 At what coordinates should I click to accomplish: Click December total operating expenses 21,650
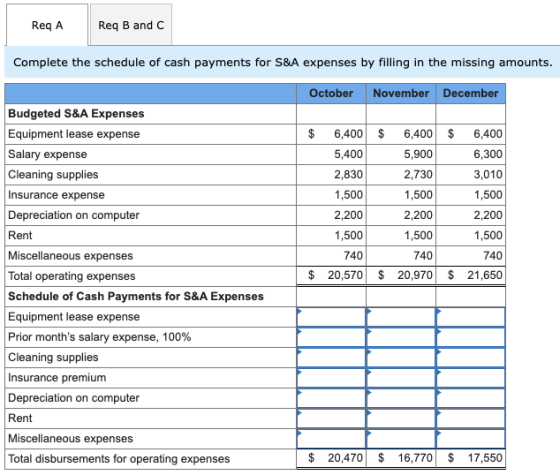(x=485, y=275)
